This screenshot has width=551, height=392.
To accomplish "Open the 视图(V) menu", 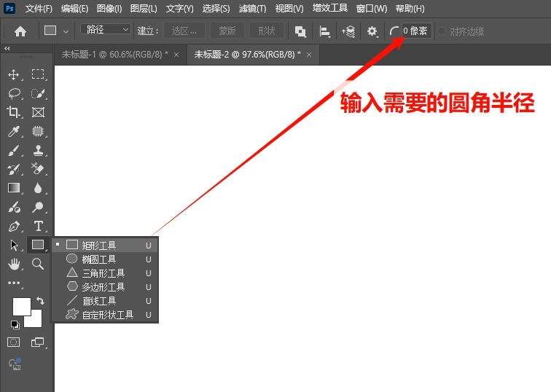I will click(289, 9).
